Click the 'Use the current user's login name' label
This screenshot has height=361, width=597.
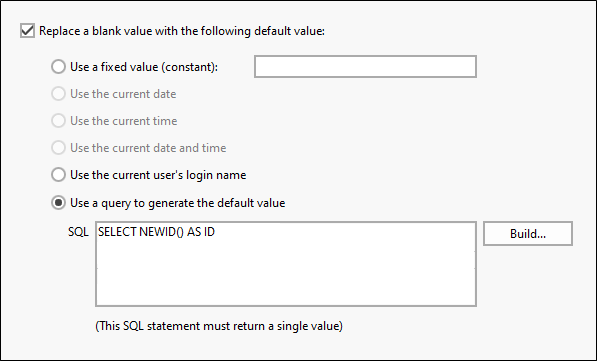point(158,175)
